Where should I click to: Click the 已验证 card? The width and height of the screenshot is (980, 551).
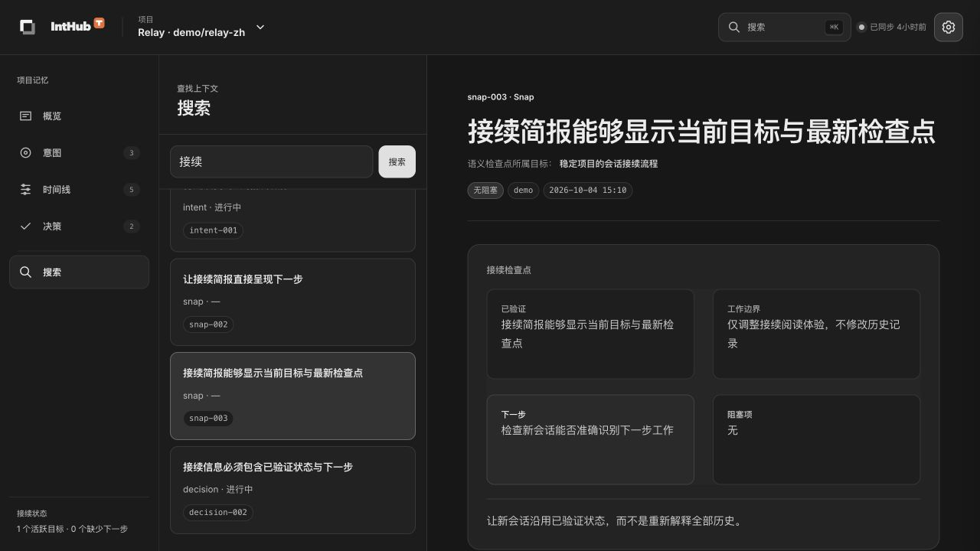point(590,334)
